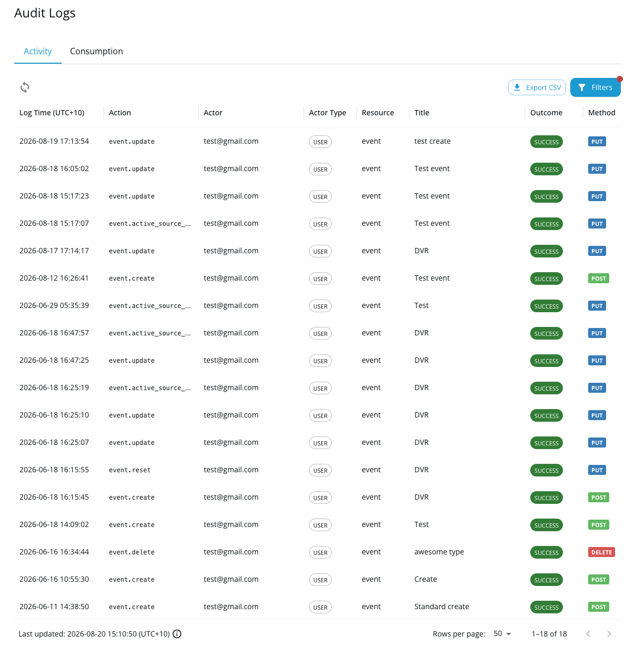Image resolution: width=644 pixels, height=656 pixels.
Task: Click the test create title
Action: 432,141
